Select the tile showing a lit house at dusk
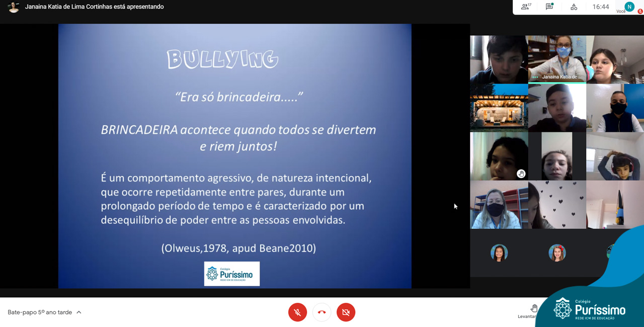 point(499,108)
